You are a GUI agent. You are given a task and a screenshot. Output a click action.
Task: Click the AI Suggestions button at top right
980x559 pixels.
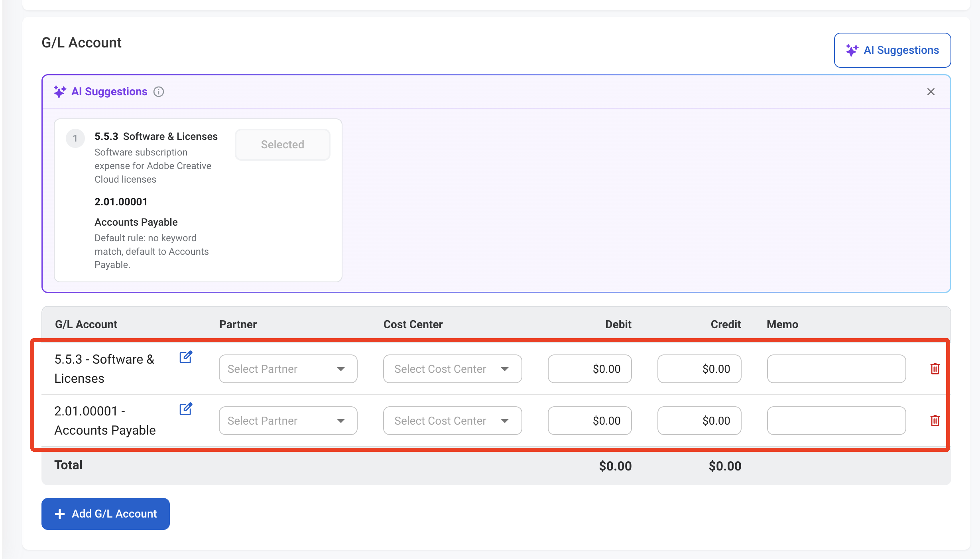pyautogui.click(x=892, y=50)
